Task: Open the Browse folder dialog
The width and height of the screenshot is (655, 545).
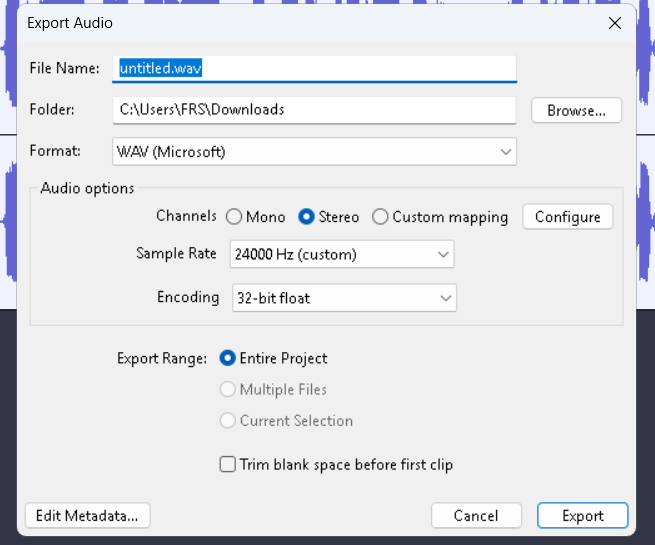Action: (x=576, y=110)
